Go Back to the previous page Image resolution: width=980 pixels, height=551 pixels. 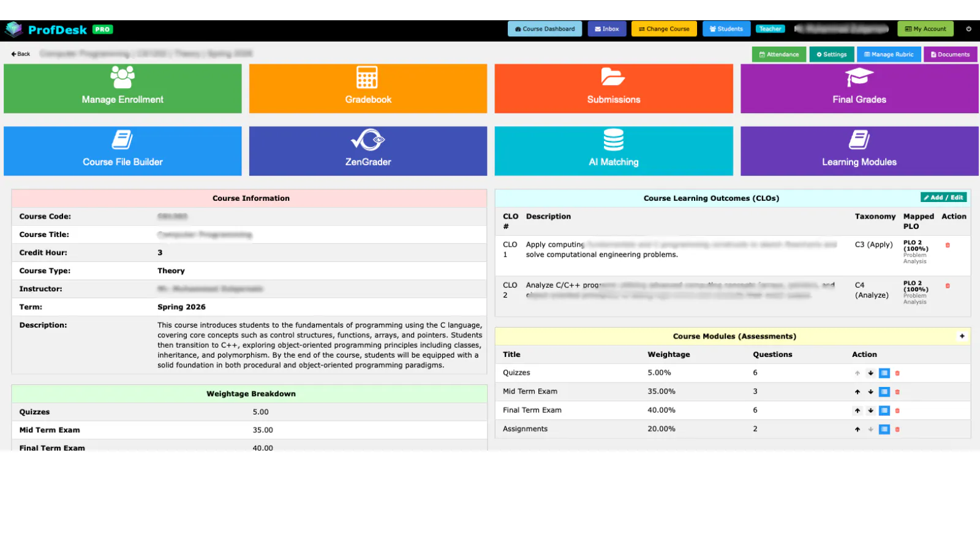(x=21, y=54)
